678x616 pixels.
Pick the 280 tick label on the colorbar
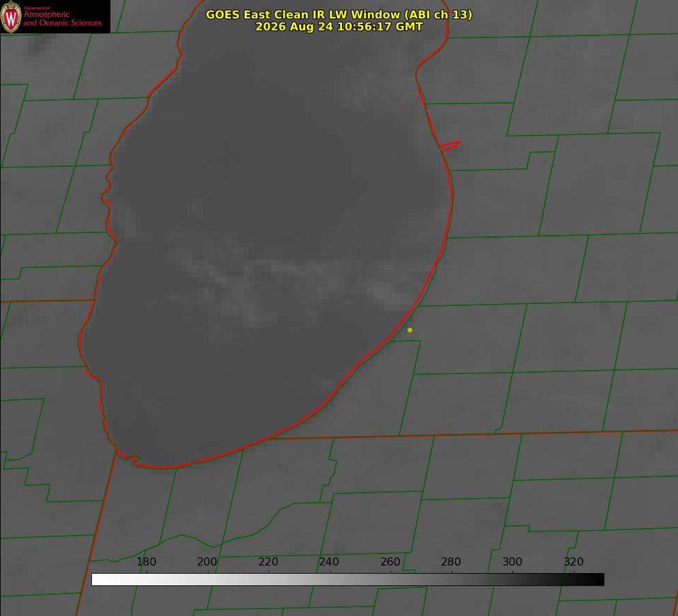click(x=451, y=561)
